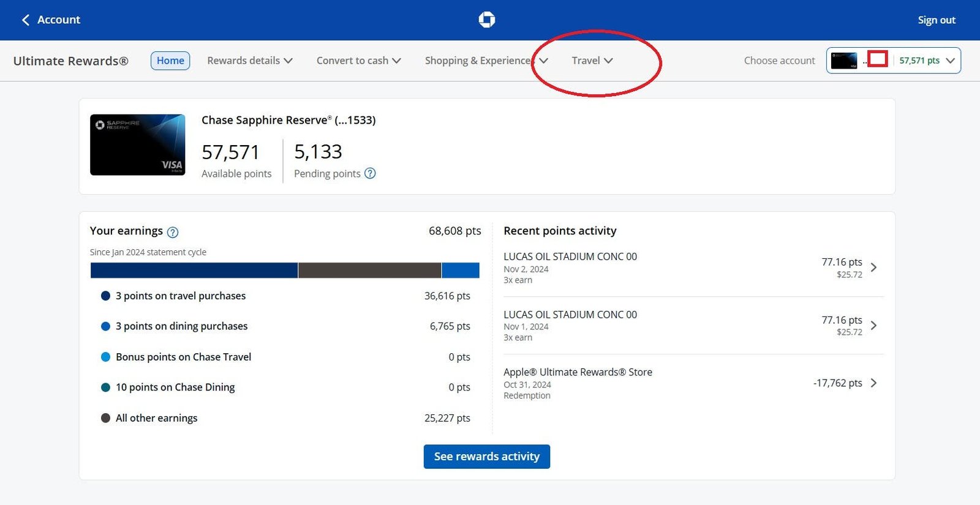Click 'Available points' label
Viewport: 980px width, 505px height.
click(236, 174)
